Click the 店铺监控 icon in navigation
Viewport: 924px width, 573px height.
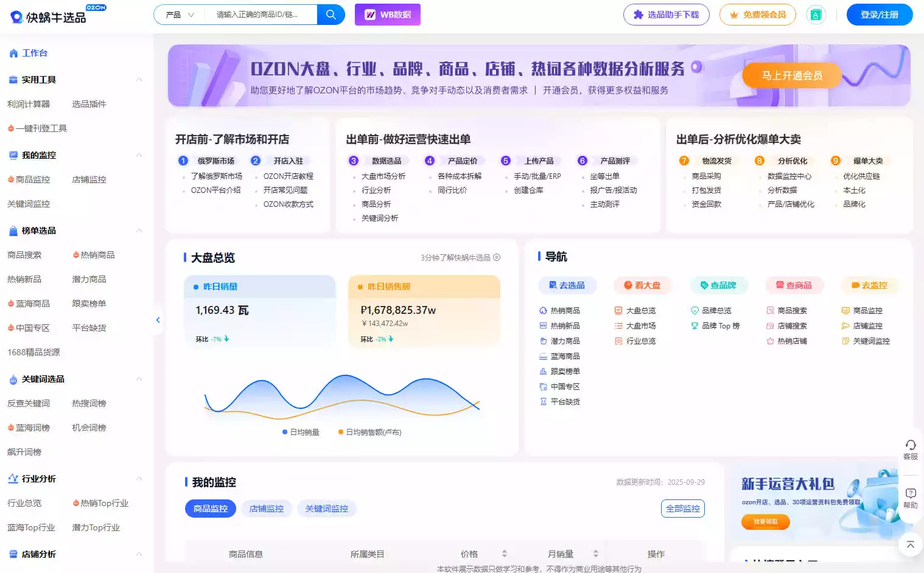(845, 325)
